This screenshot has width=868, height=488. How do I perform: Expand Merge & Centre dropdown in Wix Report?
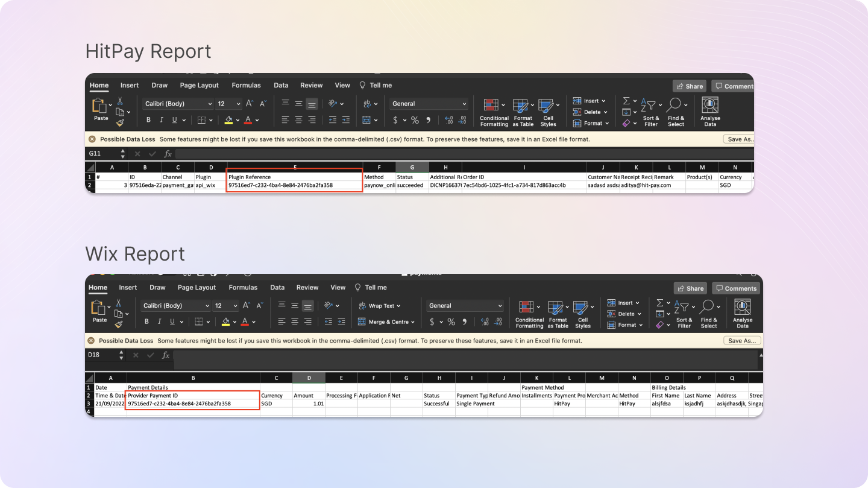tap(413, 322)
